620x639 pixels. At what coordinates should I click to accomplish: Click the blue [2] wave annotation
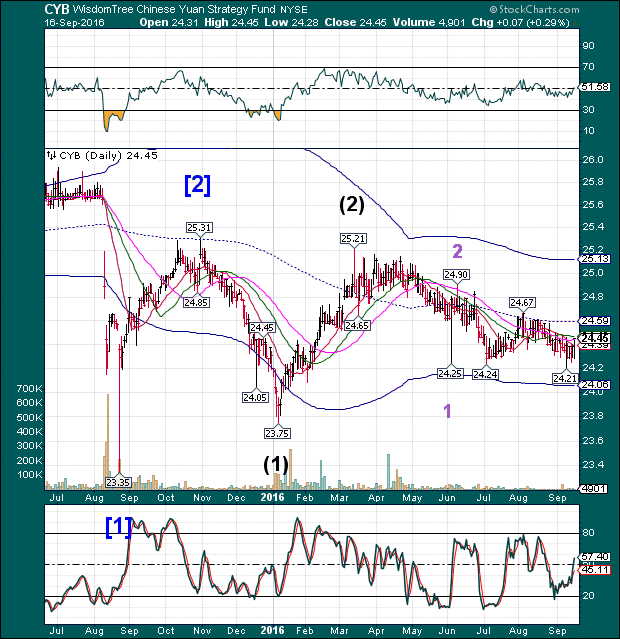point(198,185)
